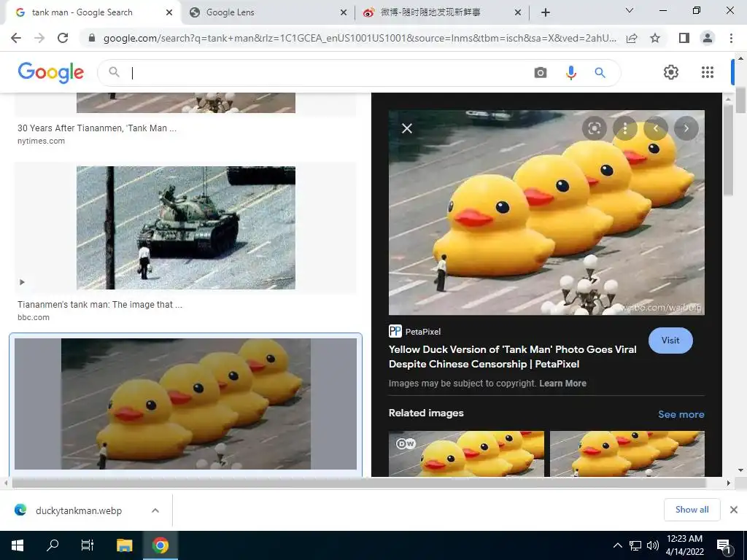
Task: Click the preview panel vertical scrollbar
Action: tap(728, 150)
